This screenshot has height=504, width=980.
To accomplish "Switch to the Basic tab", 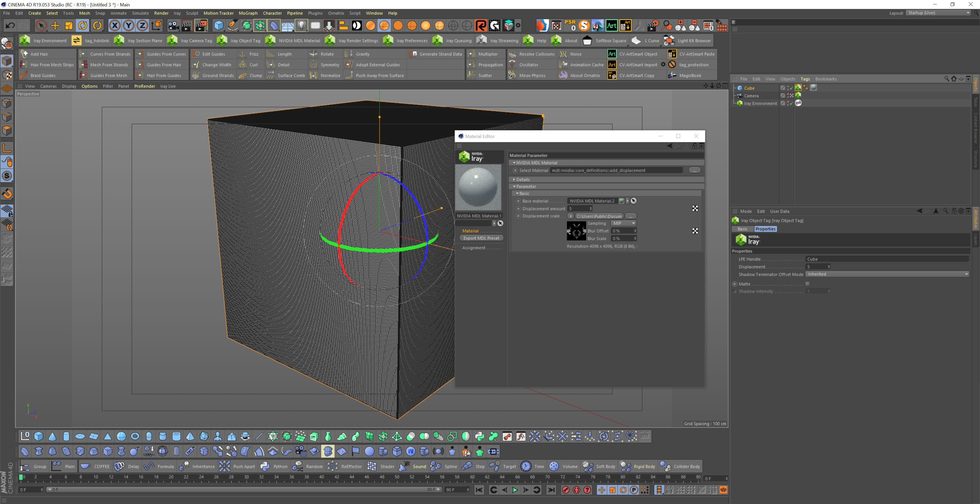I will click(x=742, y=229).
